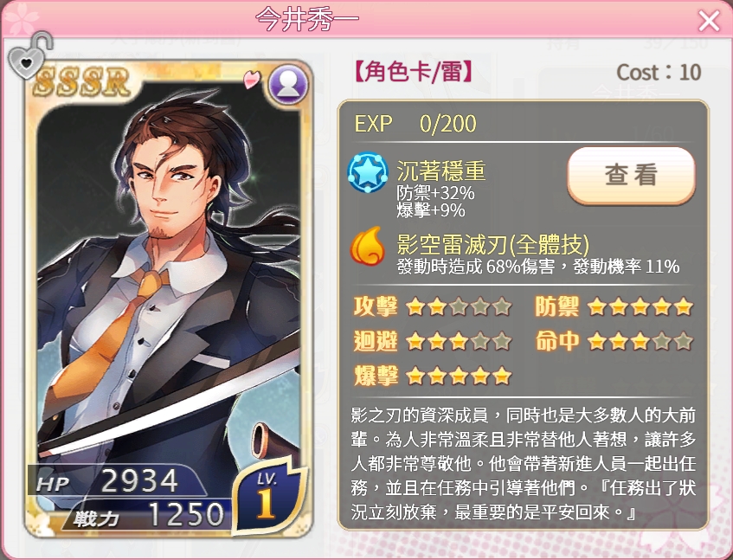Click the 沉著穩重 passive skill title

click(440, 171)
